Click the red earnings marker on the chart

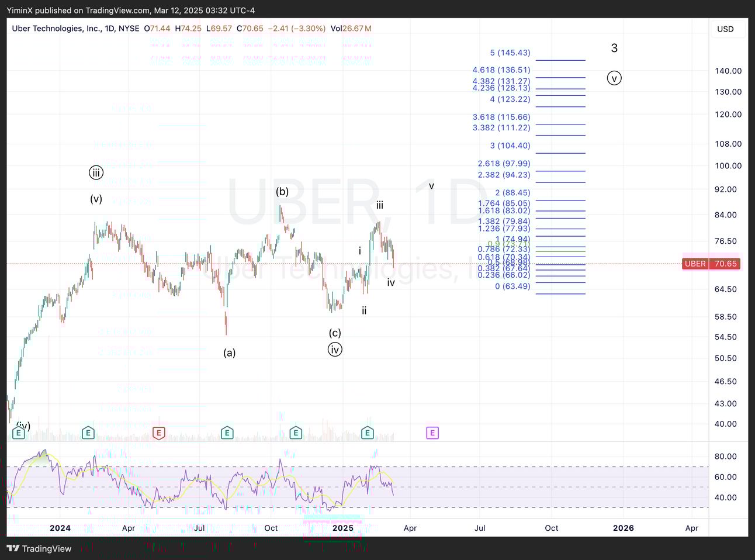tap(158, 433)
